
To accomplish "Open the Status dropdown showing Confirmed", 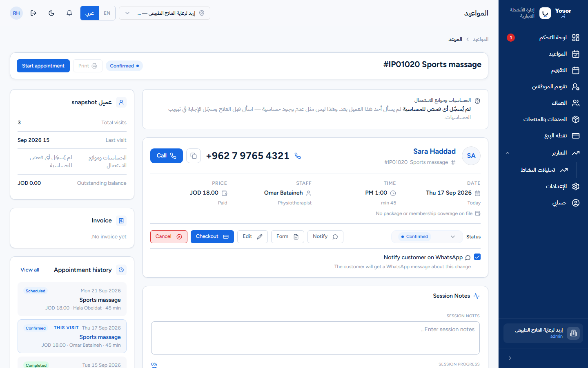I will pos(426,237).
